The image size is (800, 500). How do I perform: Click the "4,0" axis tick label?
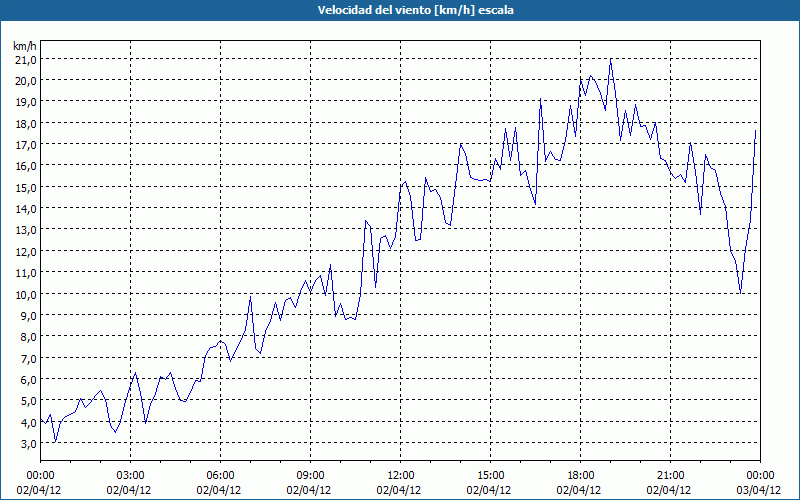click(28, 423)
